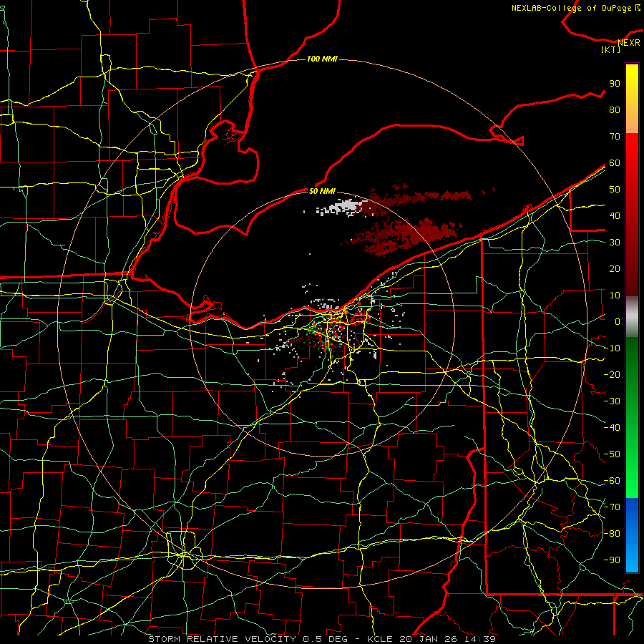The height and width of the screenshot is (644, 644).
Task: Pick the light blue bottom segment of color bar
Action: [x=632, y=557]
